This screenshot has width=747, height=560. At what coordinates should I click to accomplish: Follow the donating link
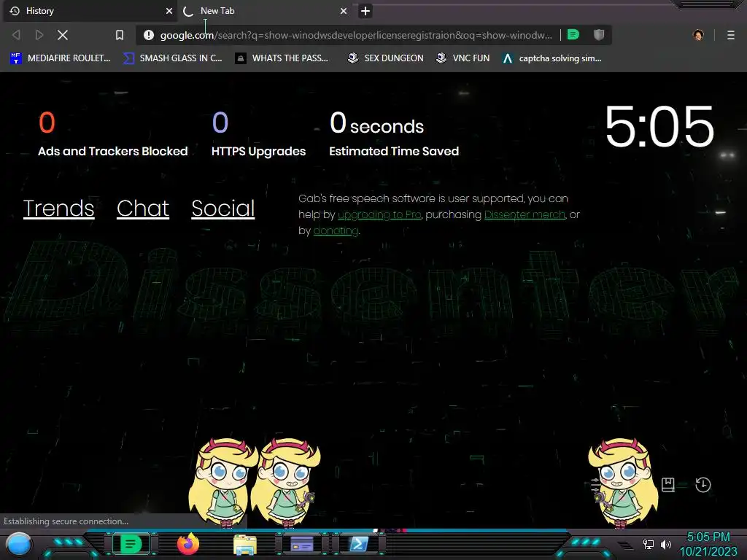(x=336, y=231)
